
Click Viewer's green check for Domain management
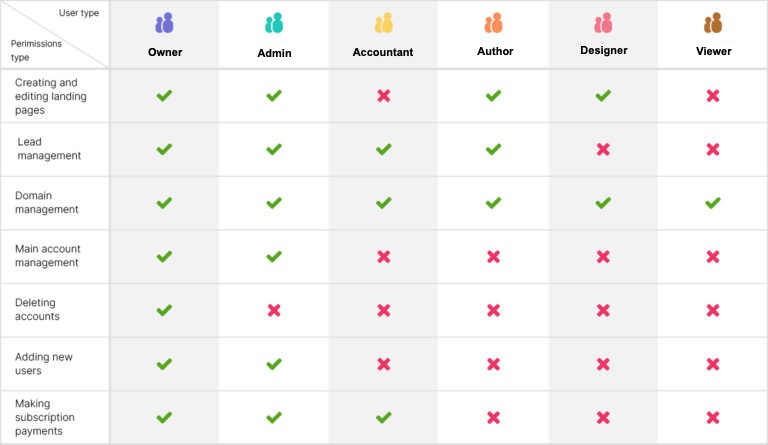(713, 203)
